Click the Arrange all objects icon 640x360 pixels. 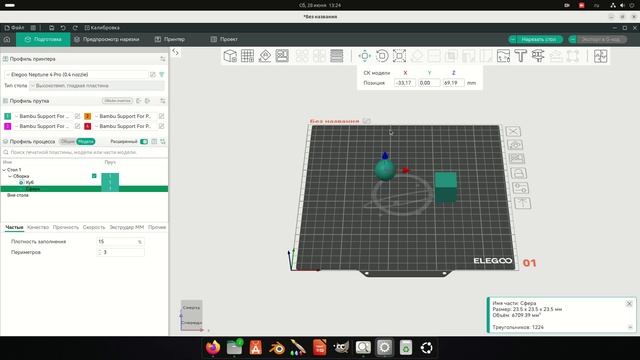(282, 56)
